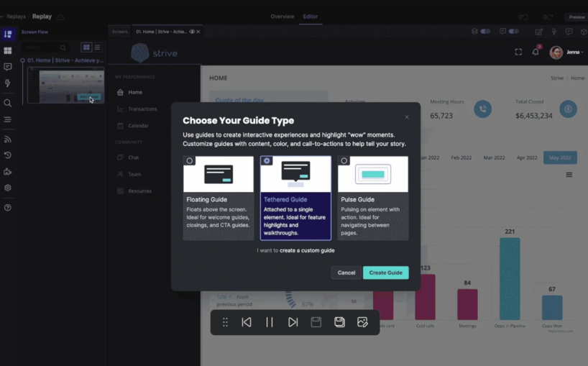Open the plugin puzzle icon in left sidebar
The height and width of the screenshot is (366, 588).
pos(7,172)
